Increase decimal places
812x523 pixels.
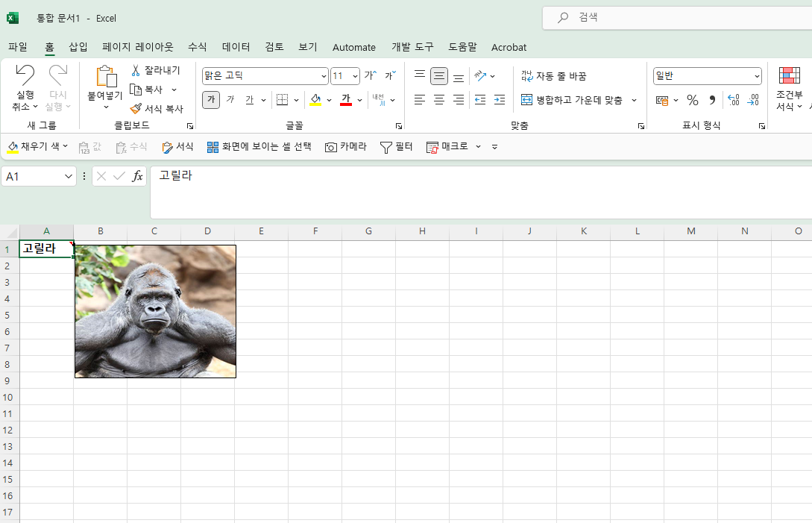733,100
